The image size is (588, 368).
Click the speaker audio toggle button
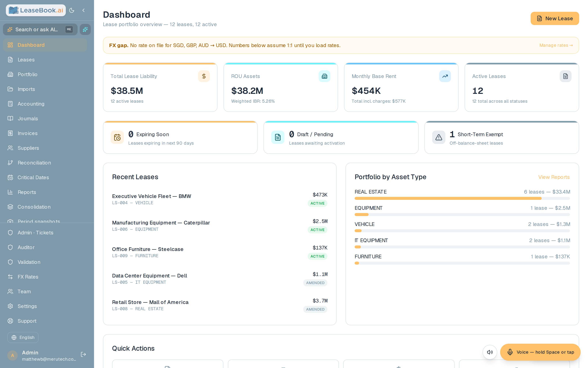[x=490, y=352]
